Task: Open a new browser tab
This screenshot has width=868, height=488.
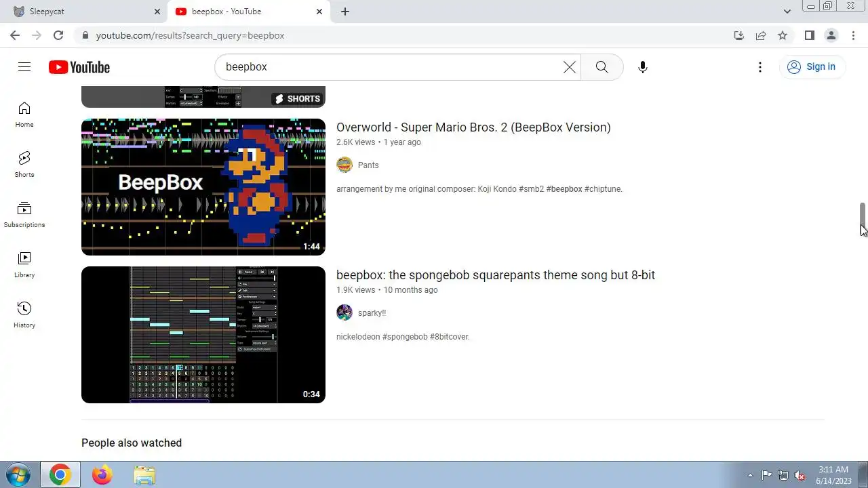Action: (345, 12)
